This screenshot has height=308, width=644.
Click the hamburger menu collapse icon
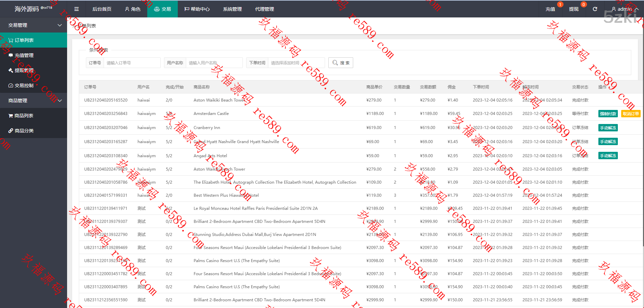(x=76, y=9)
